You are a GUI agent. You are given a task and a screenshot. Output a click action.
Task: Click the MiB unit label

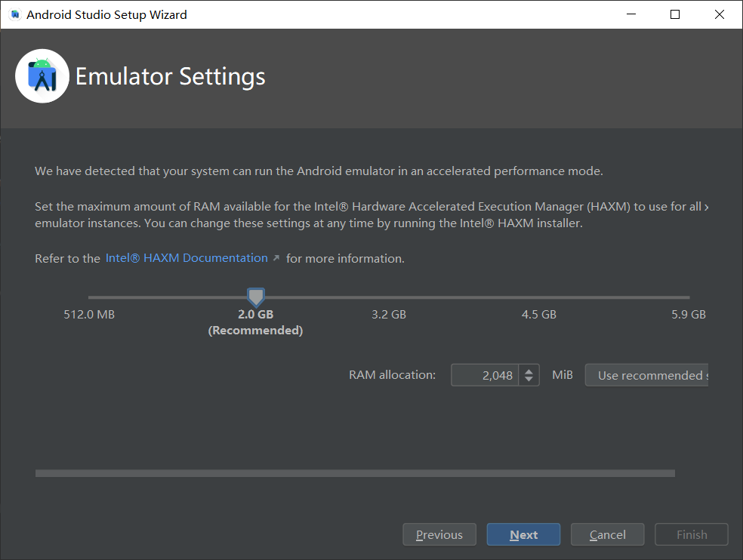[563, 375]
